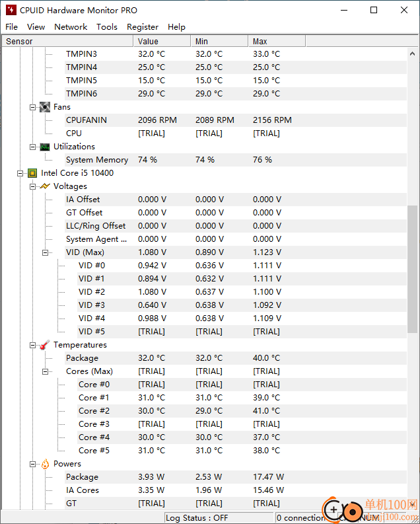Maximize the Hardware Monitor window
Screen dimensions: 420x524
click(374, 10)
